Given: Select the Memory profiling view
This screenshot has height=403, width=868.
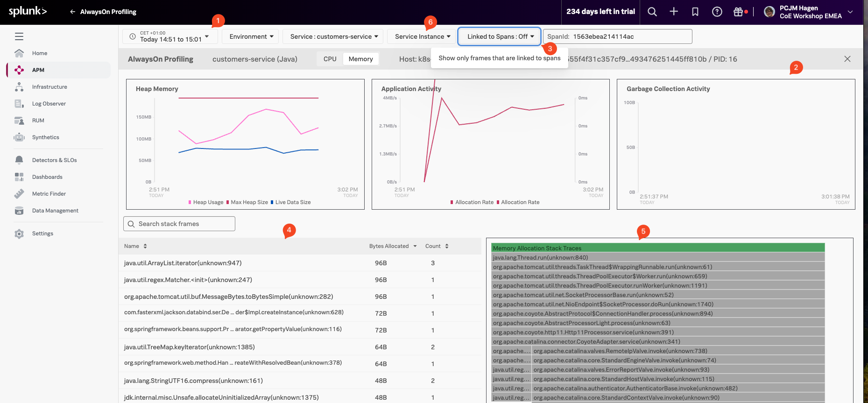Looking at the screenshot, I should [x=360, y=59].
